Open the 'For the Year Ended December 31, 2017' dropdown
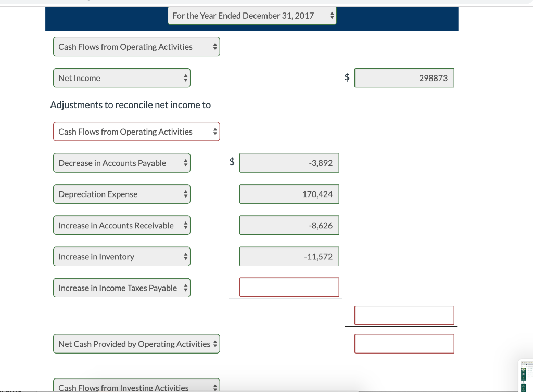The height and width of the screenshot is (392, 533). pos(252,16)
